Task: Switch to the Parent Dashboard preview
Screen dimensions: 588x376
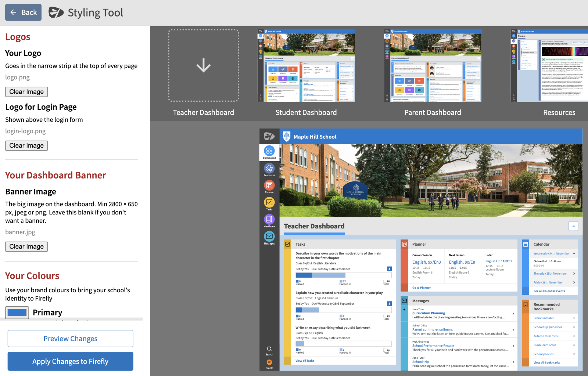Action: (432, 66)
